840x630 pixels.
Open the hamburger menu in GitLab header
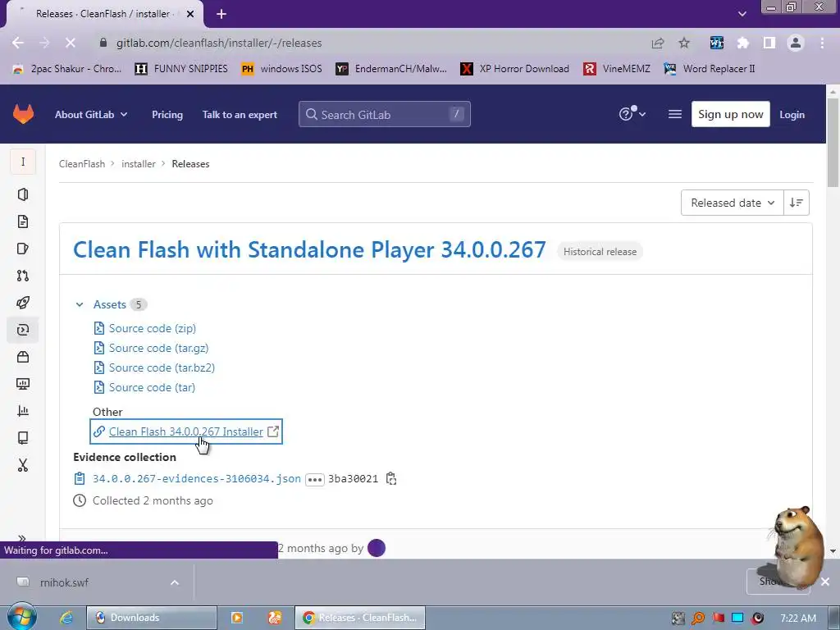675,114
